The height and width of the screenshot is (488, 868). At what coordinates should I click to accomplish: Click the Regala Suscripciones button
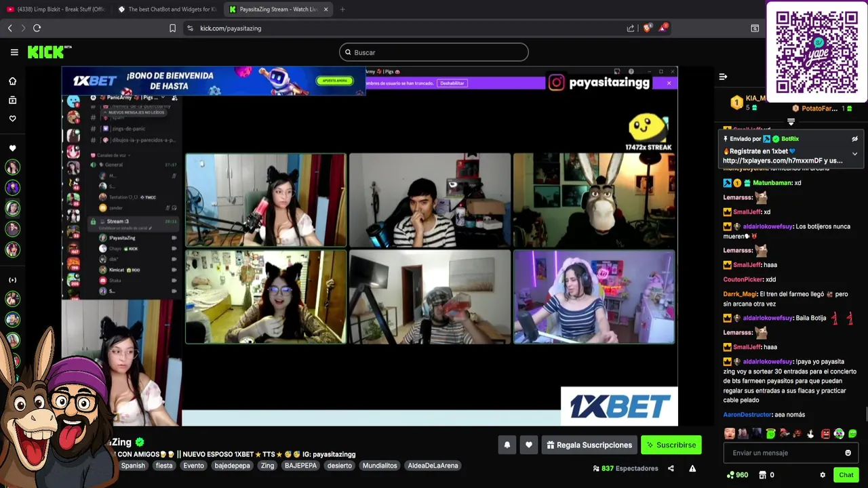tap(589, 445)
